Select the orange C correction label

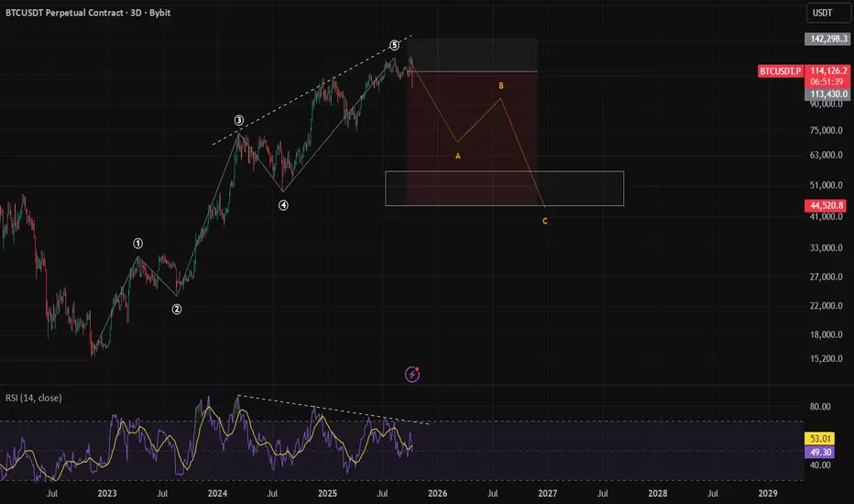pos(545,221)
